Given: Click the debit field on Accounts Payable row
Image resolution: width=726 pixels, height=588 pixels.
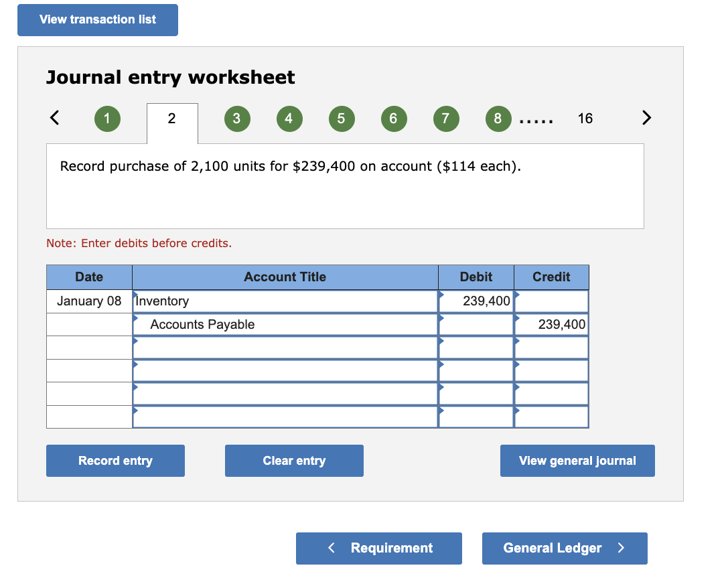Looking at the screenshot, I should pyautogui.click(x=476, y=325).
